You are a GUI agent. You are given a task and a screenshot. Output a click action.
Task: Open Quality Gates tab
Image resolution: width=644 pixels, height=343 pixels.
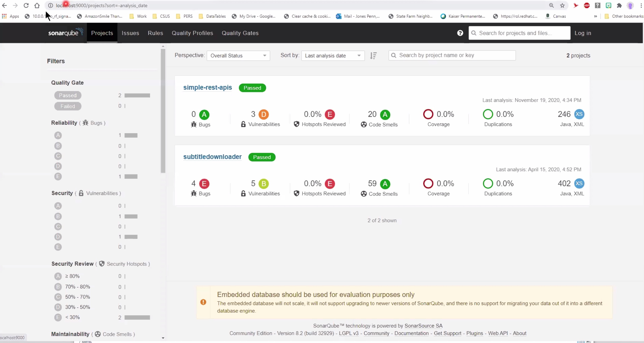(240, 33)
